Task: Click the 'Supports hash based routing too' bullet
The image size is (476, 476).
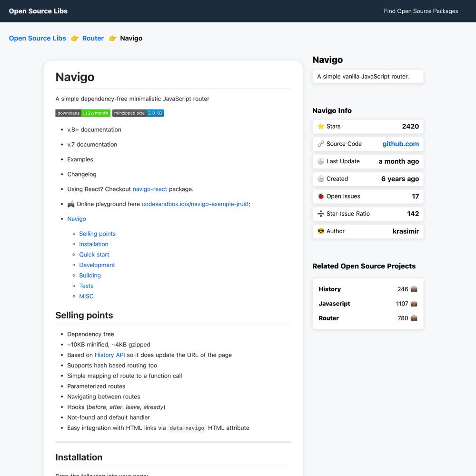Action: click(112, 366)
